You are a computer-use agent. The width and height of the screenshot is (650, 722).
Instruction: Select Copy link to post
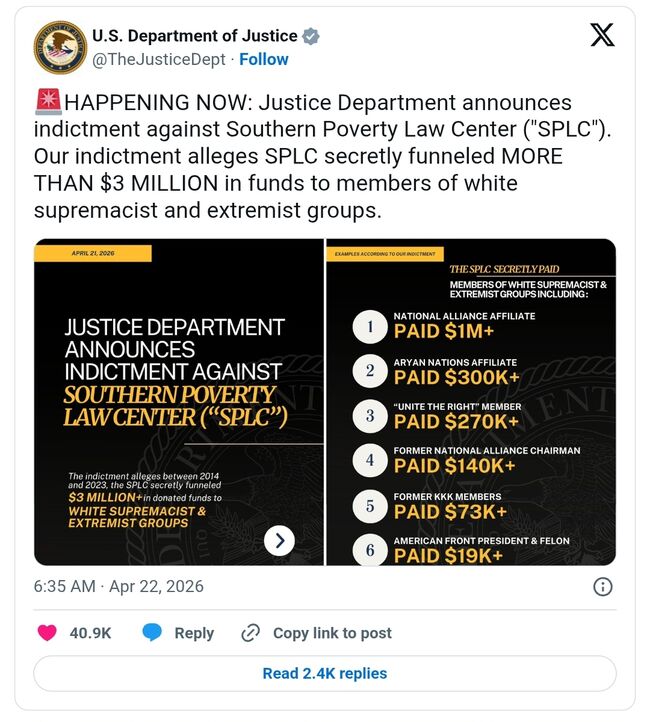tap(332, 633)
